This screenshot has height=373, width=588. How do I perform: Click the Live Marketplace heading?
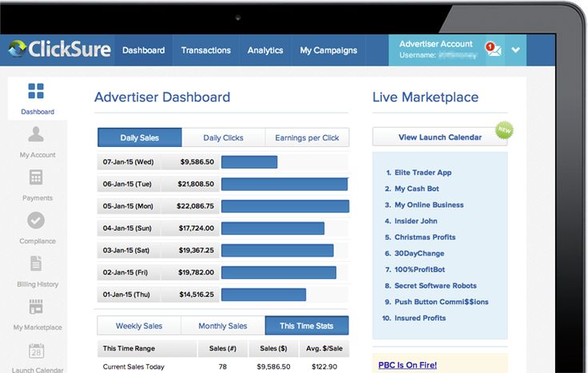click(x=425, y=97)
